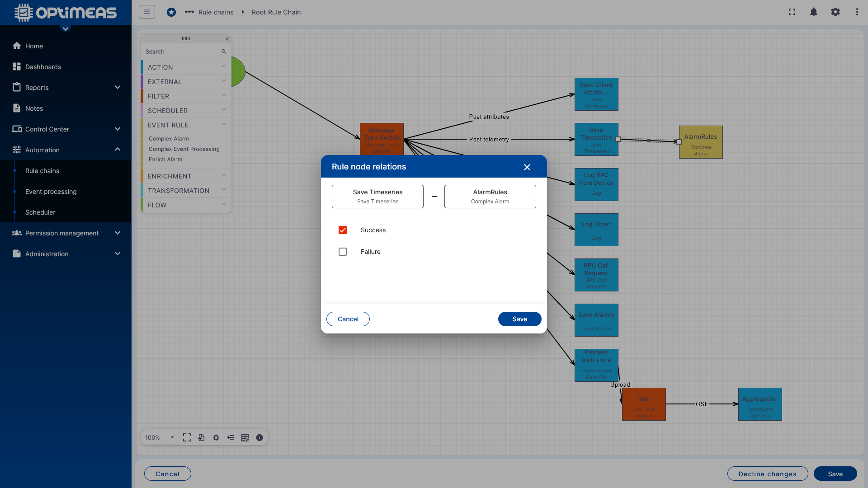Viewport: 868px width, 488px height.
Task: Click the Automation sliders icon
Action: (17, 150)
